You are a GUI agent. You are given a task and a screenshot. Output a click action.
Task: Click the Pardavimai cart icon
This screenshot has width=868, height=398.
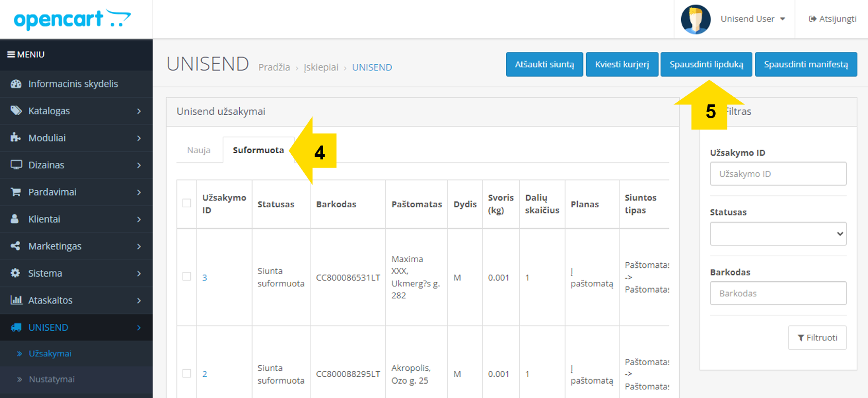click(x=16, y=192)
